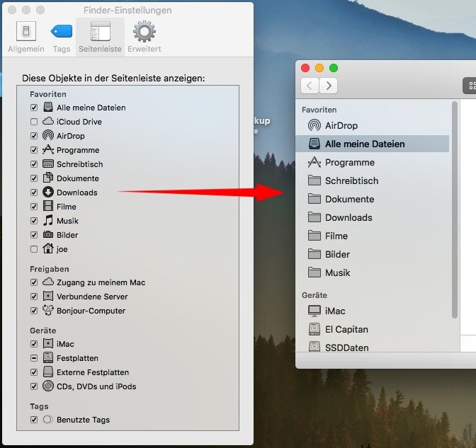Image resolution: width=476 pixels, height=448 pixels.
Task: Close the Finder window with red button
Action: tap(305, 68)
